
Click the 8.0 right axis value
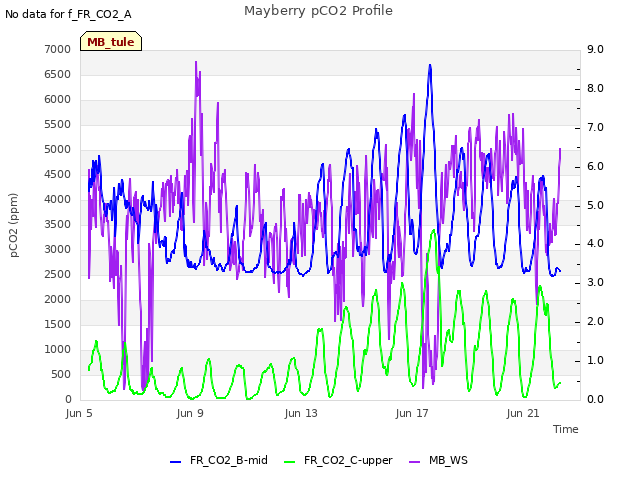click(x=595, y=88)
